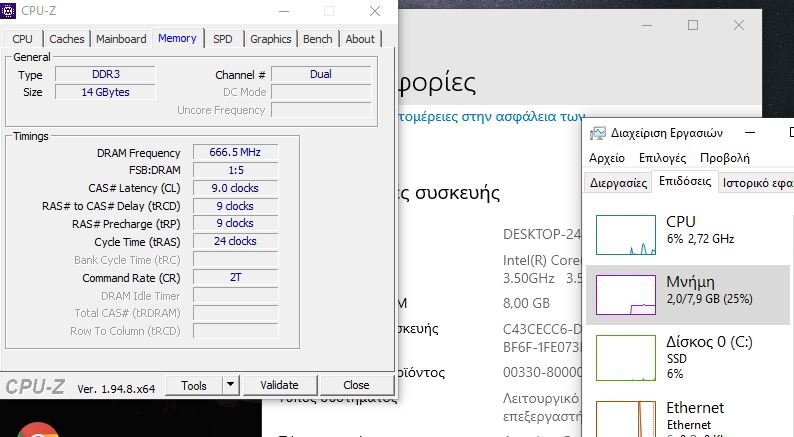Open the Mainboard tab
The image size is (794, 437).
(121, 39)
